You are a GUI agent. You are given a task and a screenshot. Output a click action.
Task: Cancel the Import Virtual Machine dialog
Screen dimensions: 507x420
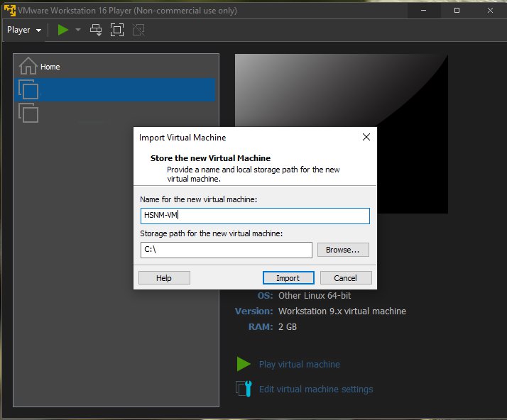click(x=345, y=278)
